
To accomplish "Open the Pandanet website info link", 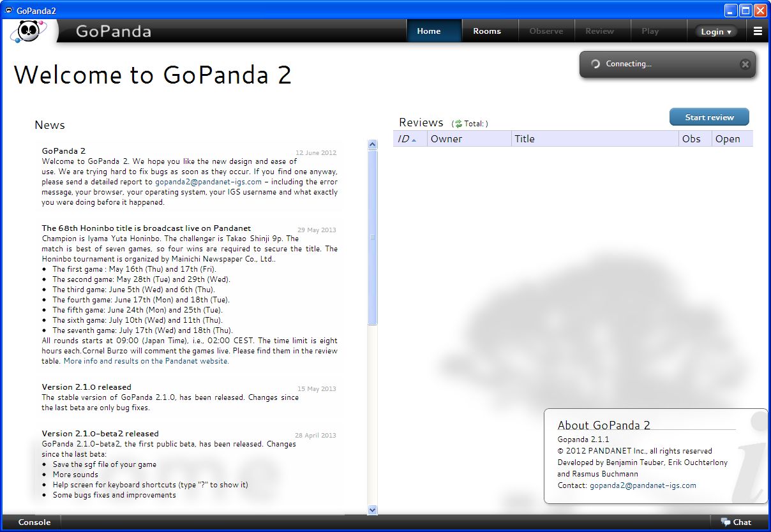I will click(x=146, y=361).
